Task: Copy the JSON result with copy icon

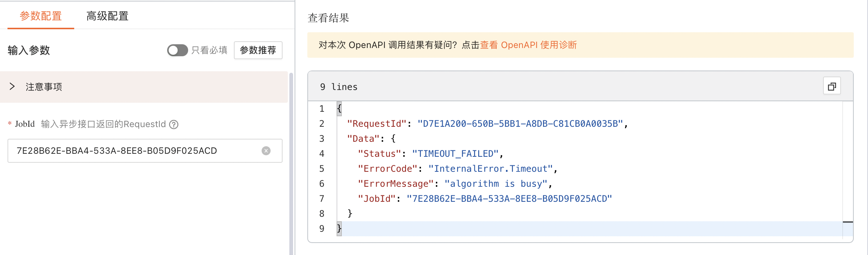Action: pos(832,87)
